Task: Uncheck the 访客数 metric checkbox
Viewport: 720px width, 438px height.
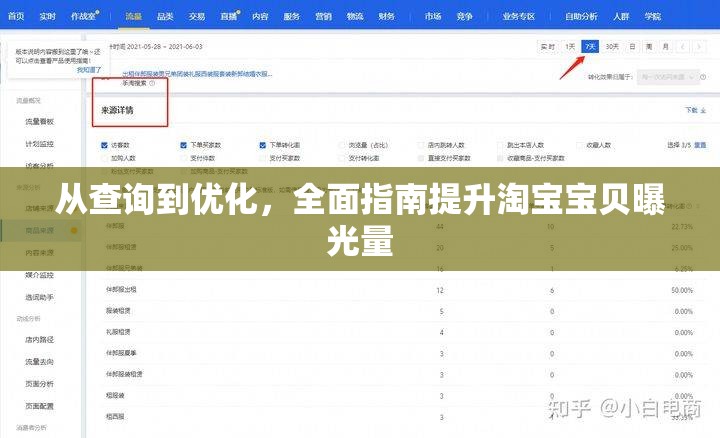Action: 104,145
